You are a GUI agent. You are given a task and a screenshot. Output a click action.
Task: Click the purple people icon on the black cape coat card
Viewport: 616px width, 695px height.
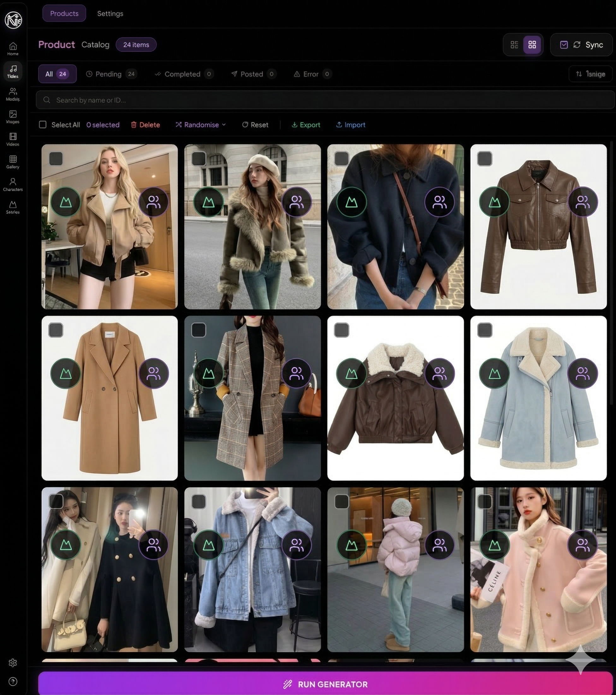click(153, 545)
